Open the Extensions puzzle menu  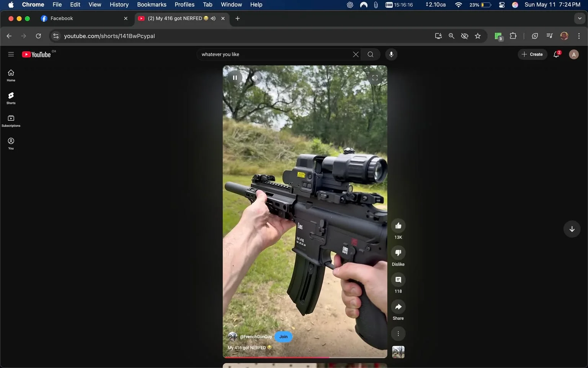click(513, 36)
